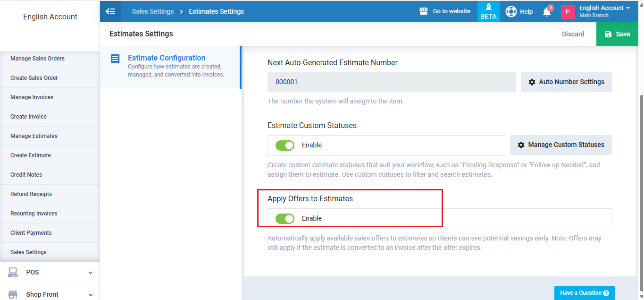This screenshot has height=300, width=644.
Task: Expand the Shop Front sidebar section
Action: coord(91,294)
